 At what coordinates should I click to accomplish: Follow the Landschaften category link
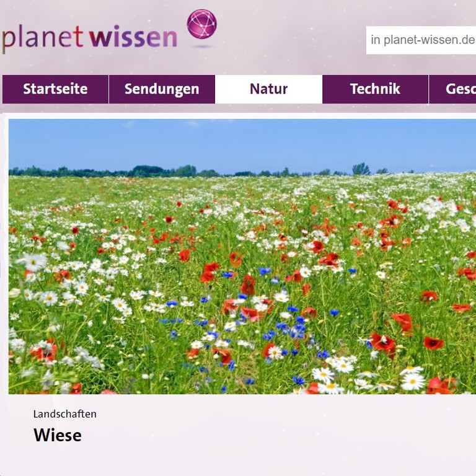coord(65,414)
